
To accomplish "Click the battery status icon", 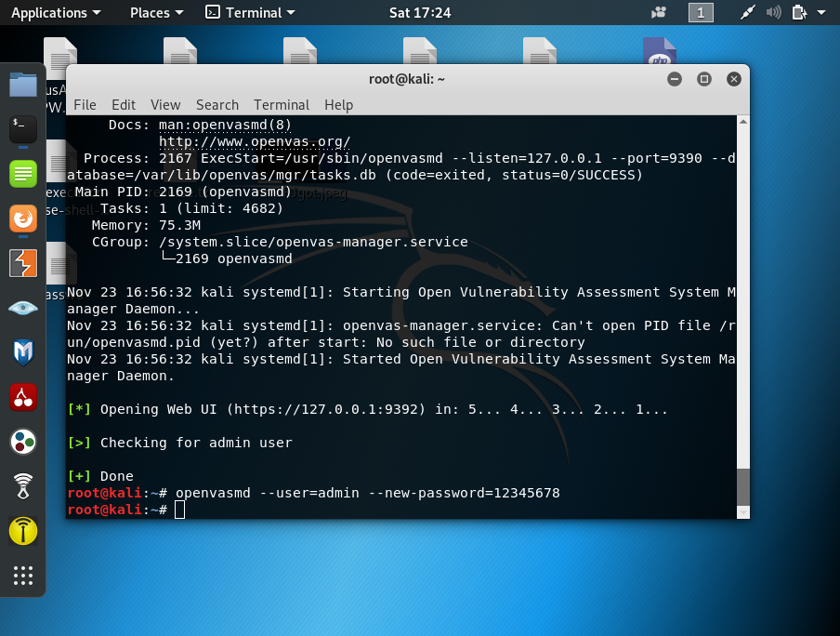I will click(799, 12).
